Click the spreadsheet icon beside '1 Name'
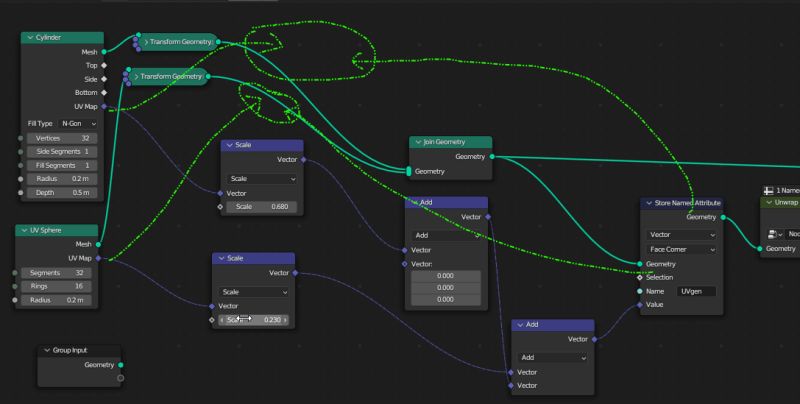This screenshot has width=800, height=404. pyautogui.click(x=768, y=190)
